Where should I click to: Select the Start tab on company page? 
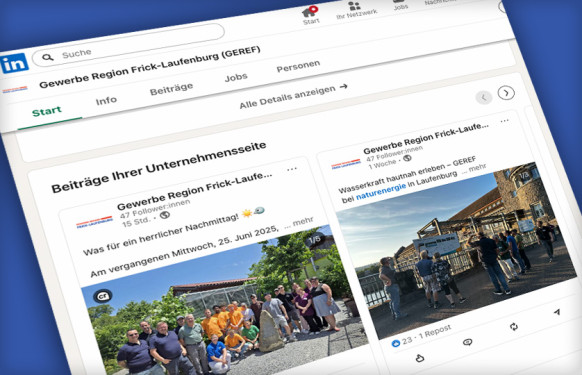point(46,111)
